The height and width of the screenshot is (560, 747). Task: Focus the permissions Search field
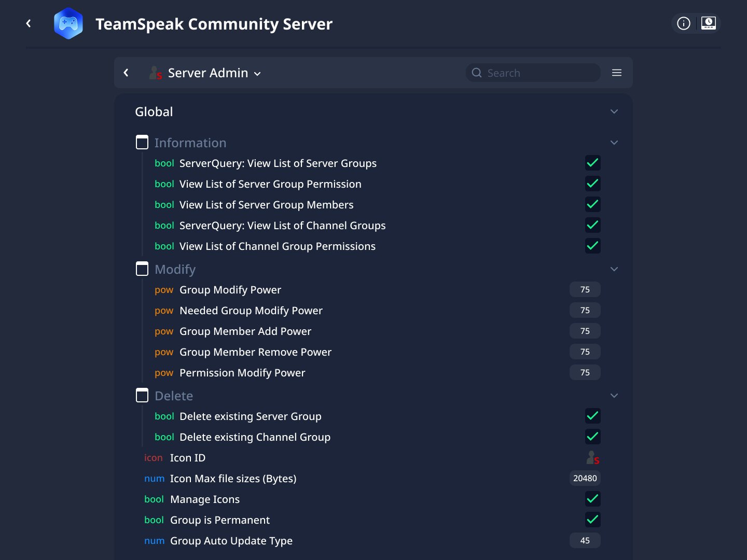click(x=533, y=73)
